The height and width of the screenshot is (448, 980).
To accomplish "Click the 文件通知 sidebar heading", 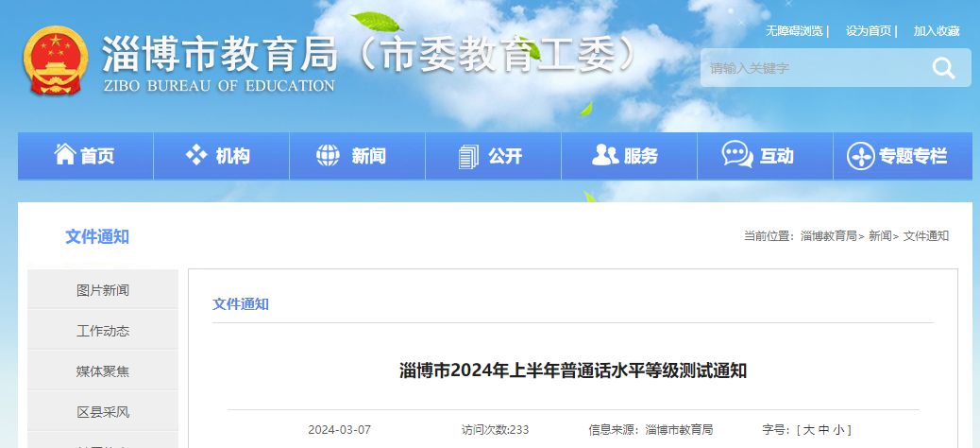I will 97,236.
